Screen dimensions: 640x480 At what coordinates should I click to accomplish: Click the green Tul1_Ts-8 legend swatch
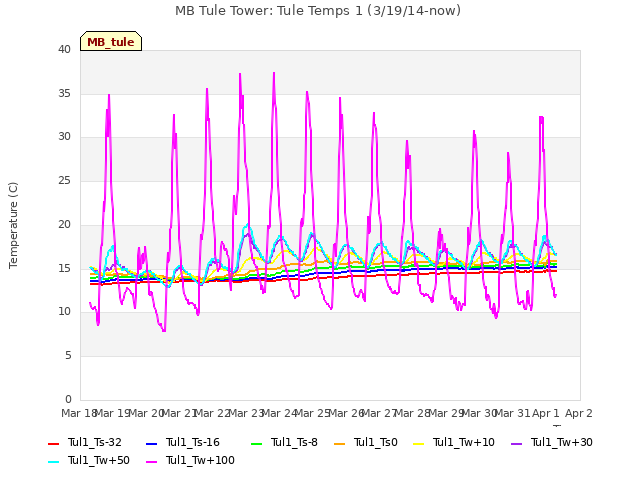pyautogui.click(x=256, y=444)
